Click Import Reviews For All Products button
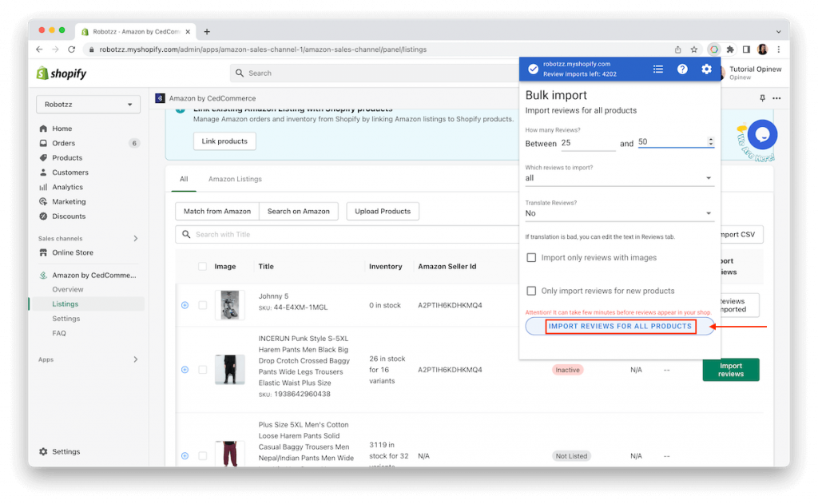This screenshot has width=818, height=504. pyautogui.click(x=620, y=326)
